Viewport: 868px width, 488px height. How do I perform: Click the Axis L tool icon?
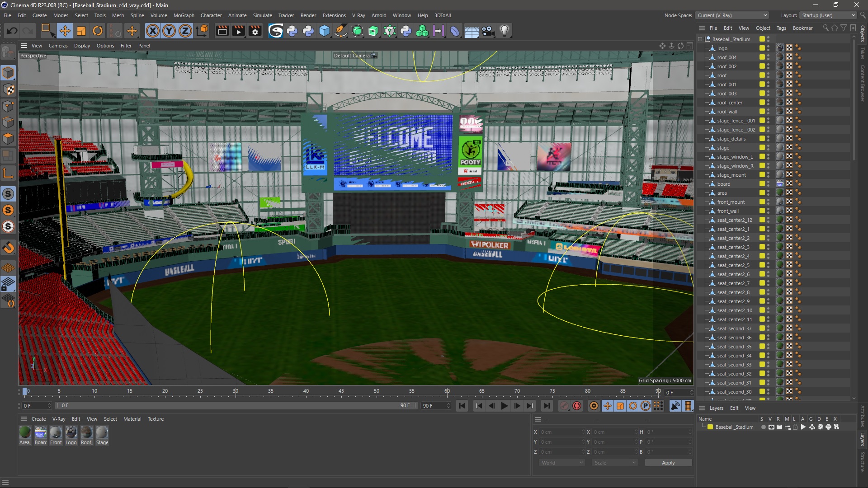(8, 173)
